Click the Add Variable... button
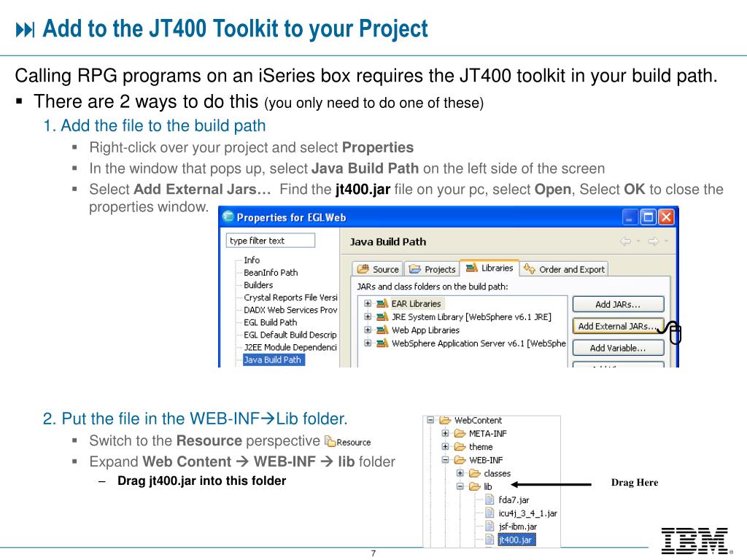The width and height of the screenshot is (747, 560). point(618,348)
